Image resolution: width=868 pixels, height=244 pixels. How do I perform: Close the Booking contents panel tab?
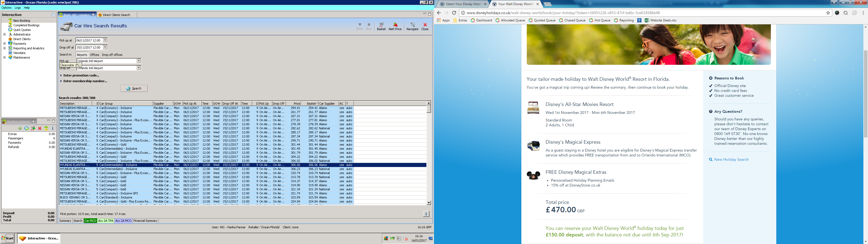click(x=33, y=122)
